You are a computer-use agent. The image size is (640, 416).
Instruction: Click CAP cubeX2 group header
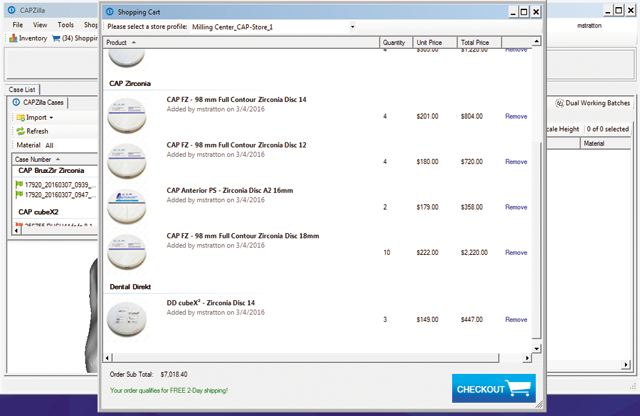click(38, 212)
